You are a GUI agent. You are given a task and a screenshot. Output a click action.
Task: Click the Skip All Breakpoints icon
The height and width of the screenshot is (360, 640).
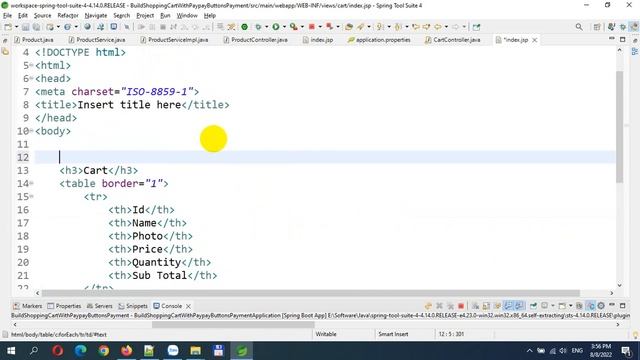click(127, 27)
